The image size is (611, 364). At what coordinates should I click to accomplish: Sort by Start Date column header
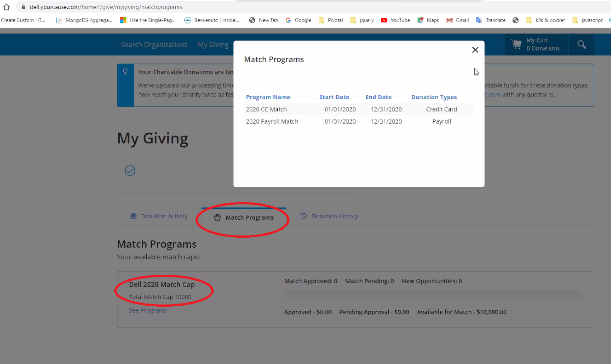point(334,97)
